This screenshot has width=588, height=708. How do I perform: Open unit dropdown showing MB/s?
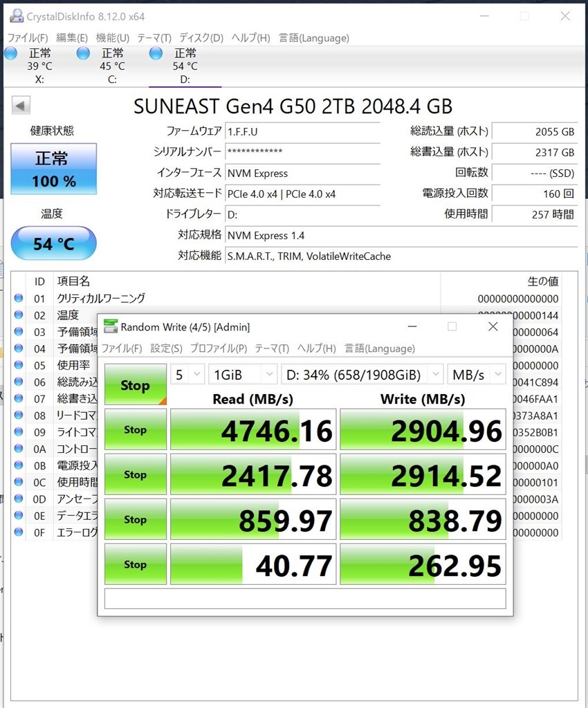coord(477,374)
